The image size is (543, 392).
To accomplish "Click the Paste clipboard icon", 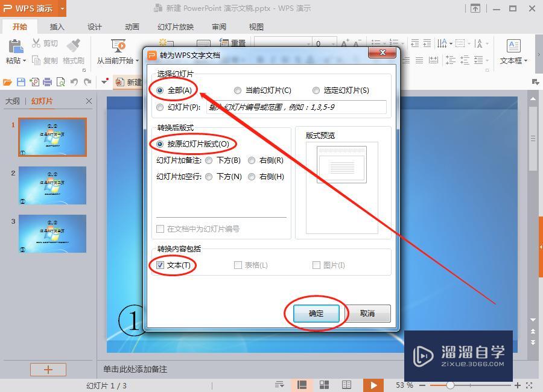I will coord(16,46).
